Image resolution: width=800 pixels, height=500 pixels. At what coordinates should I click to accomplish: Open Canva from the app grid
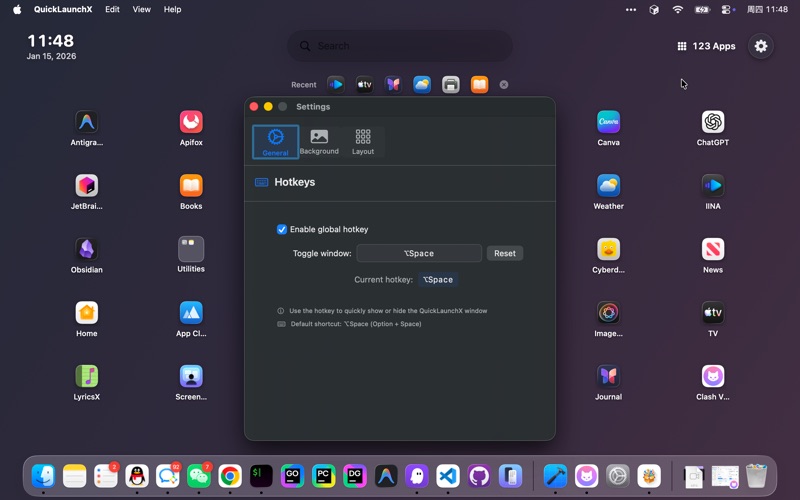point(608,122)
